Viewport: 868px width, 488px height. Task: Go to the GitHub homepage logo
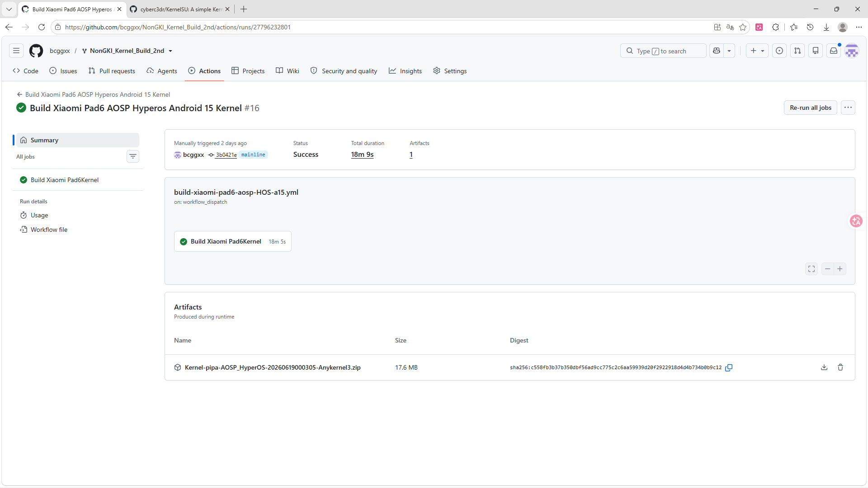coord(36,51)
